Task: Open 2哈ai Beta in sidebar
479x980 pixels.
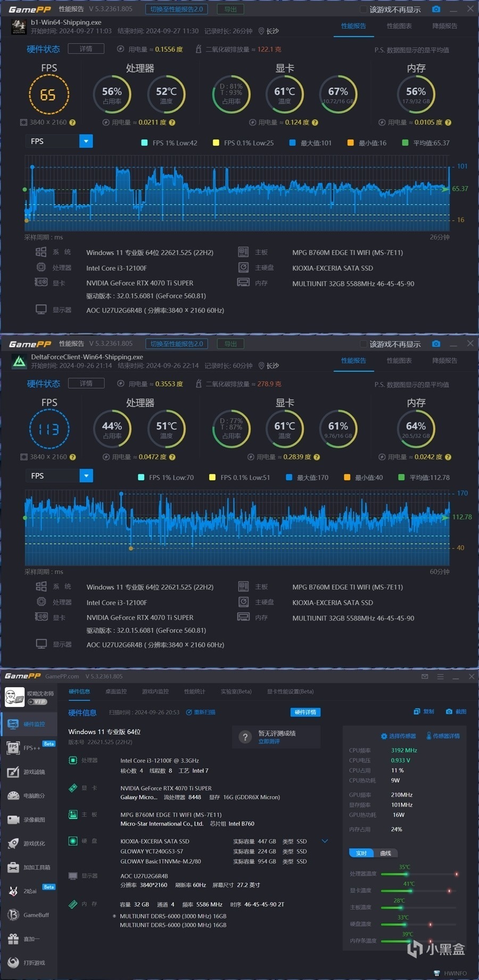Action: pyautogui.click(x=29, y=891)
